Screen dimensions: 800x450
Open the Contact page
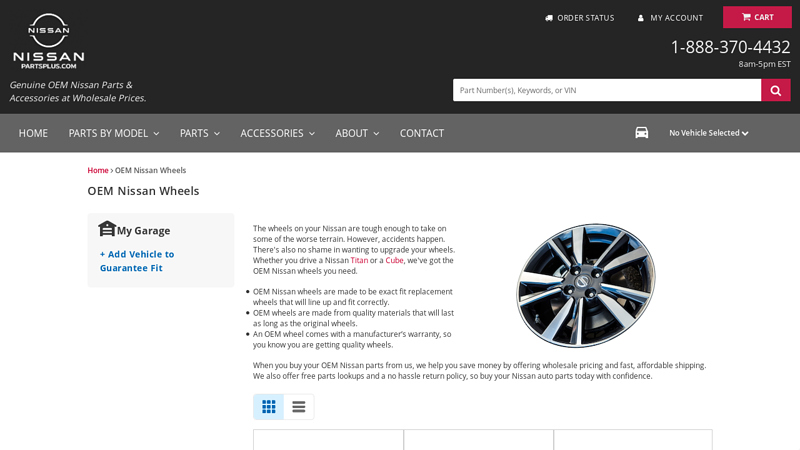pyautogui.click(x=421, y=133)
